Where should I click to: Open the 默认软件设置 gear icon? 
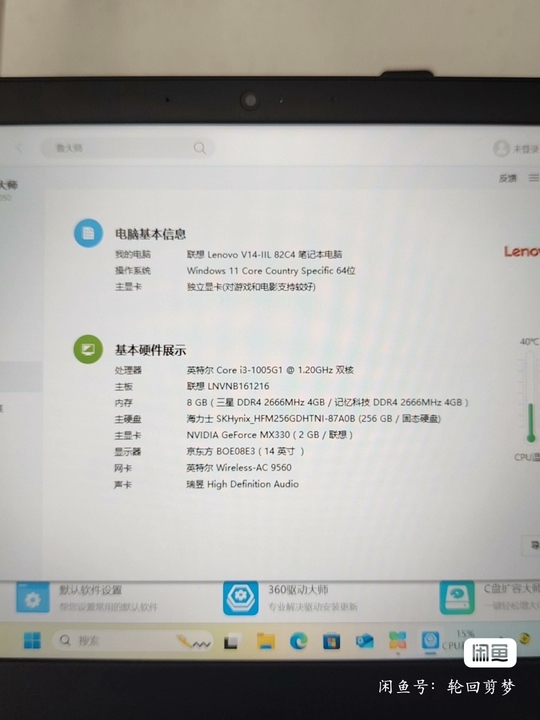pyautogui.click(x=33, y=597)
